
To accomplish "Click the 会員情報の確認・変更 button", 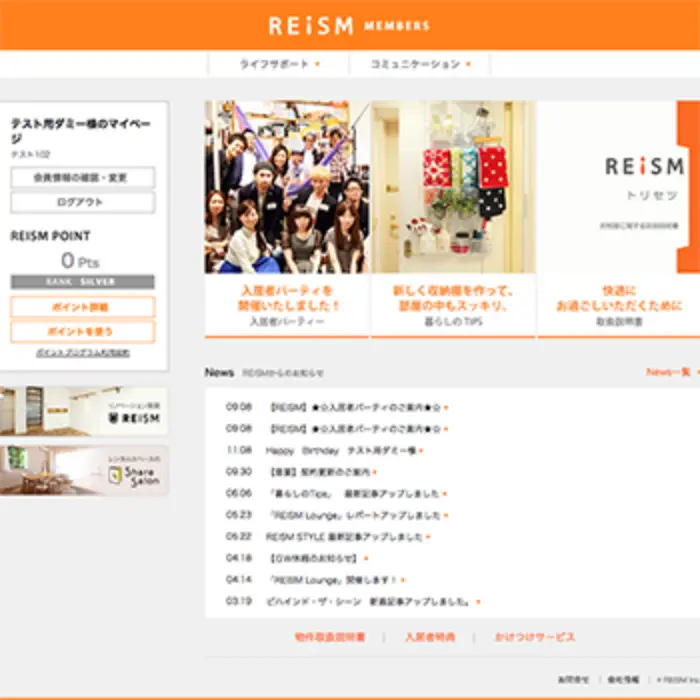I will pos(83,178).
